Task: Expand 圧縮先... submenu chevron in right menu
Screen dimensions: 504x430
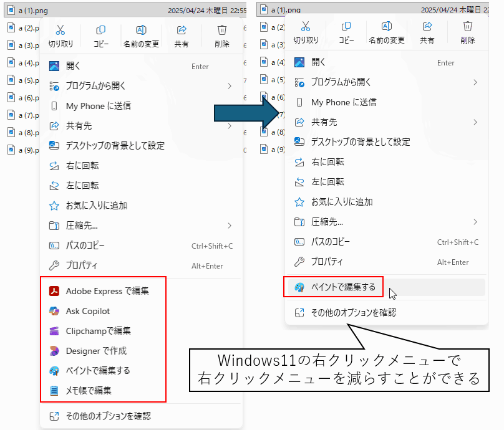Action: coord(475,222)
